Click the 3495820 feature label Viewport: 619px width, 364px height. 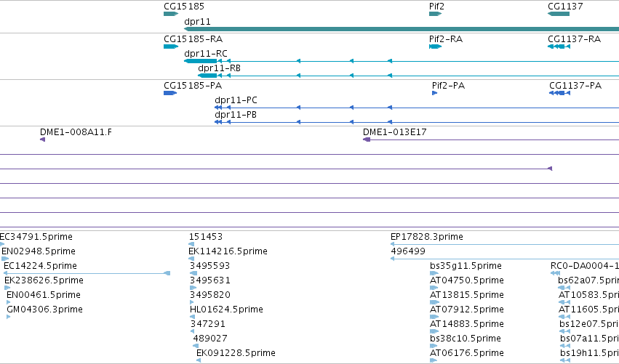[x=210, y=295]
